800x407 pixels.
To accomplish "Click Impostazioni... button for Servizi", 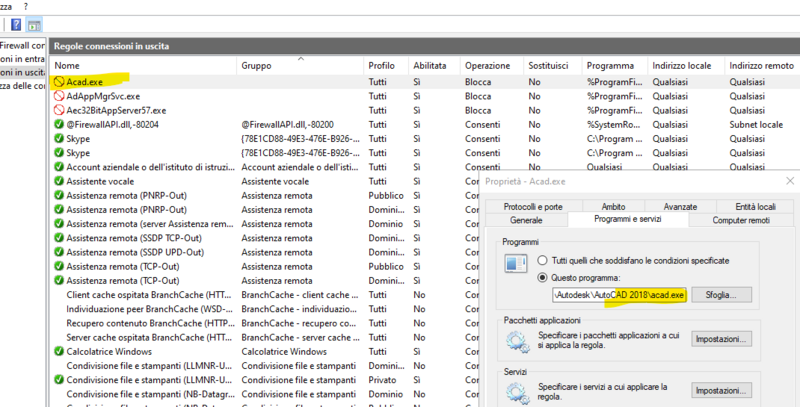I will click(722, 389).
